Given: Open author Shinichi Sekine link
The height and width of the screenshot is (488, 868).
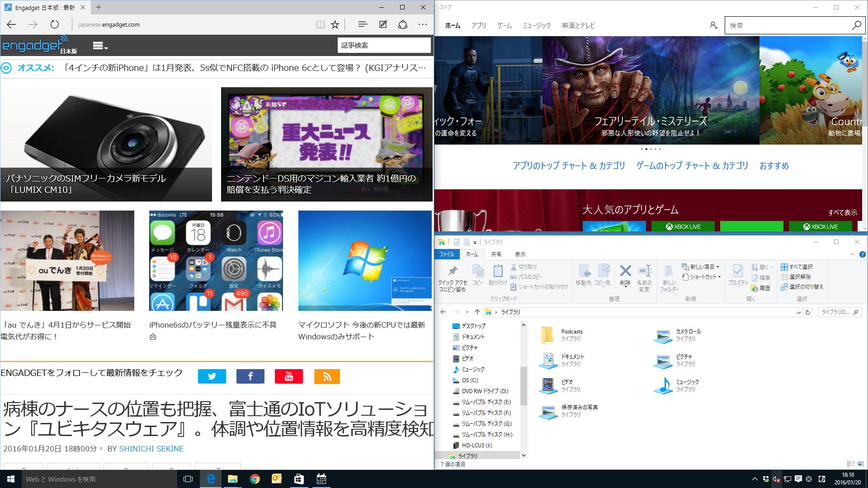Looking at the screenshot, I should pos(151,449).
